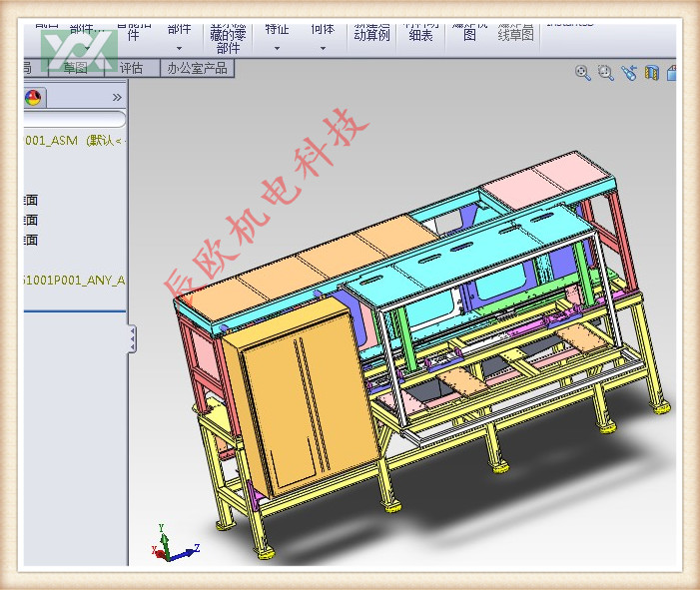700x590 pixels.
Task: Open the 办公室产品 (Office Products) tab
Action: (x=197, y=68)
